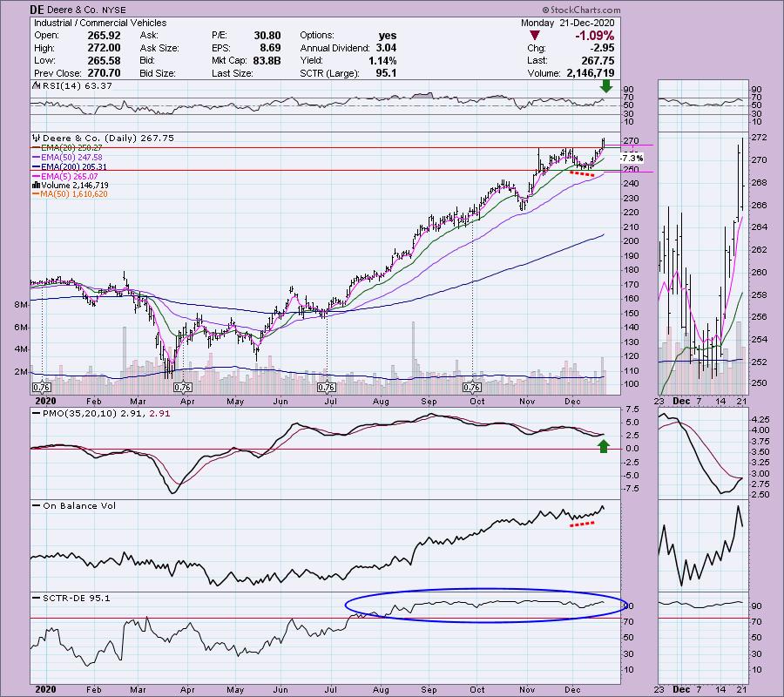Click the Volume value in the quote table

coord(591,73)
